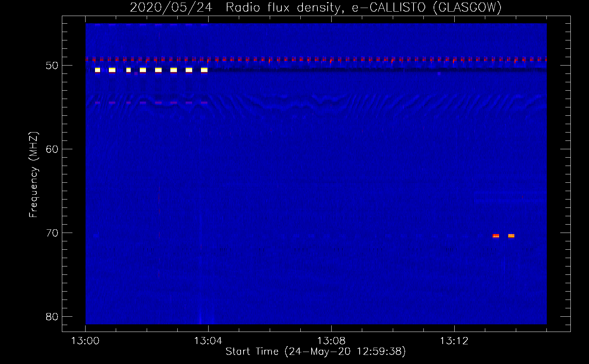Click the date '2020/05/24' in title
This screenshot has width=589, height=364.
(x=171, y=7)
